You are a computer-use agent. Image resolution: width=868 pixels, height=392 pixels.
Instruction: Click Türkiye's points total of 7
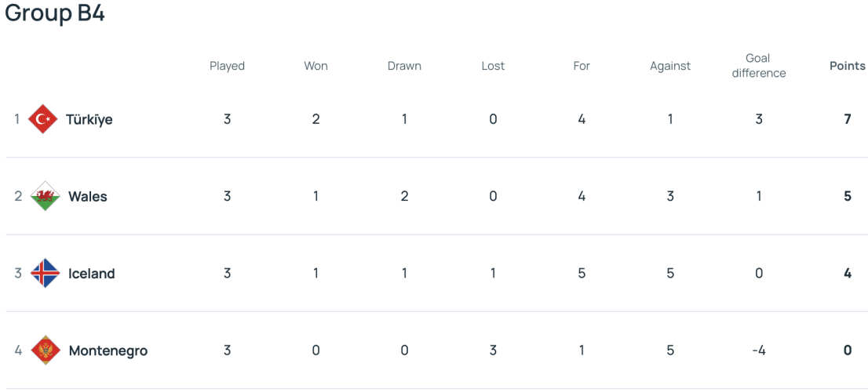pos(847,119)
